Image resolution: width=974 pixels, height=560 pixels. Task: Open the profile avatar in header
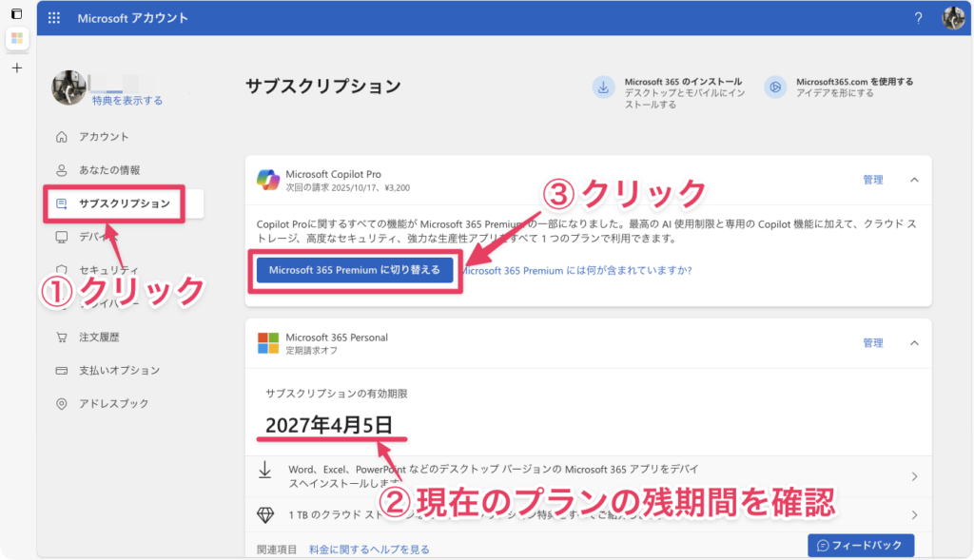click(x=952, y=18)
